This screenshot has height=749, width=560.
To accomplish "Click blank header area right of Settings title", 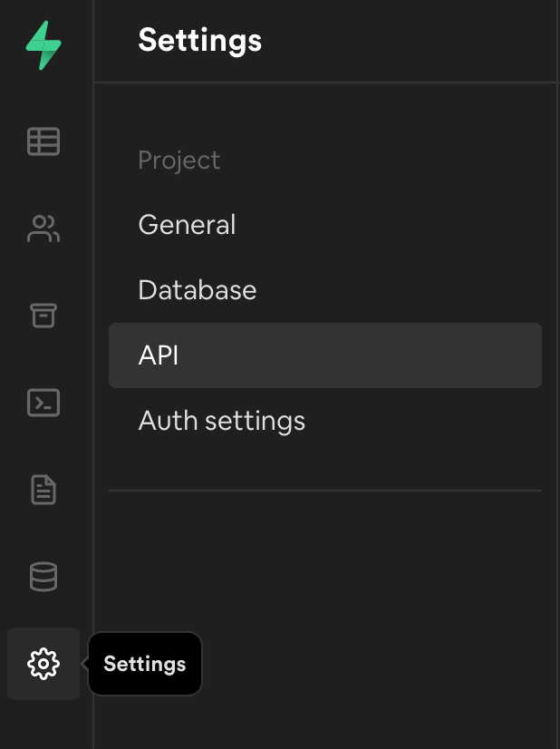I will coord(408,41).
